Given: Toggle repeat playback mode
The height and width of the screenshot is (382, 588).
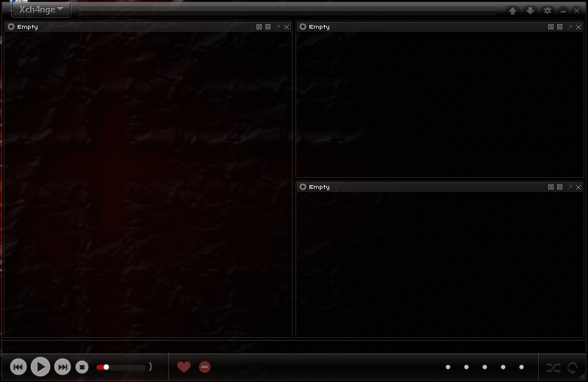Looking at the screenshot, I should [573, 368].
